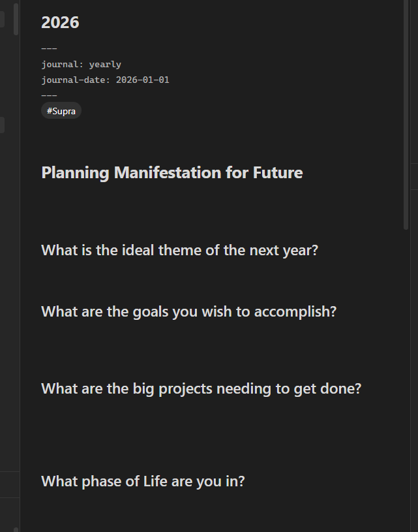Image resolution: width=418 pixels, height=532 pixels.
Task: Click the left sidebar scrollbar thumb
Action: pyautogui.click(x=16, y=20)
